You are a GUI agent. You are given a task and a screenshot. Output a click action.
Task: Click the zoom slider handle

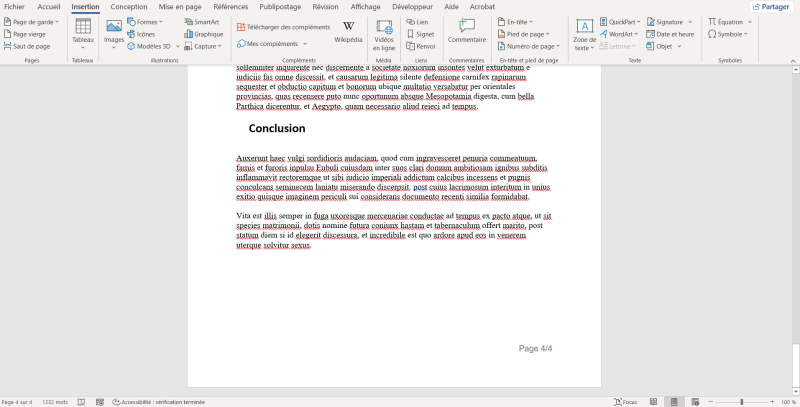tap(741, 402)
